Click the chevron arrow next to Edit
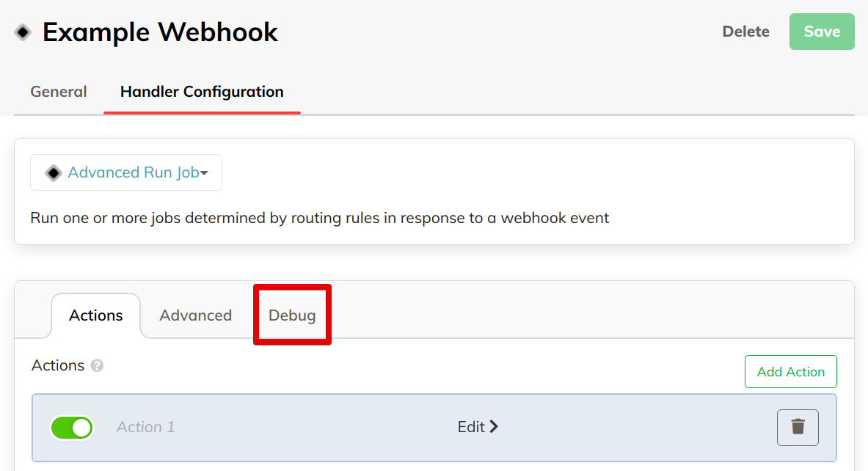Screen dimensions: 868x471 click(x=494, y=427)
